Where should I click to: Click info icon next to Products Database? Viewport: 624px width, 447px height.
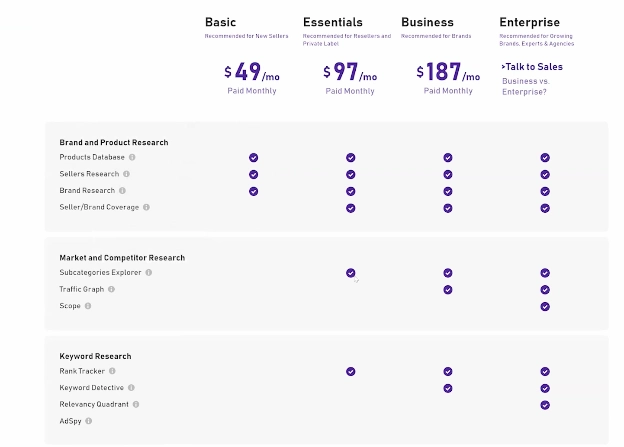coord(132,157)
